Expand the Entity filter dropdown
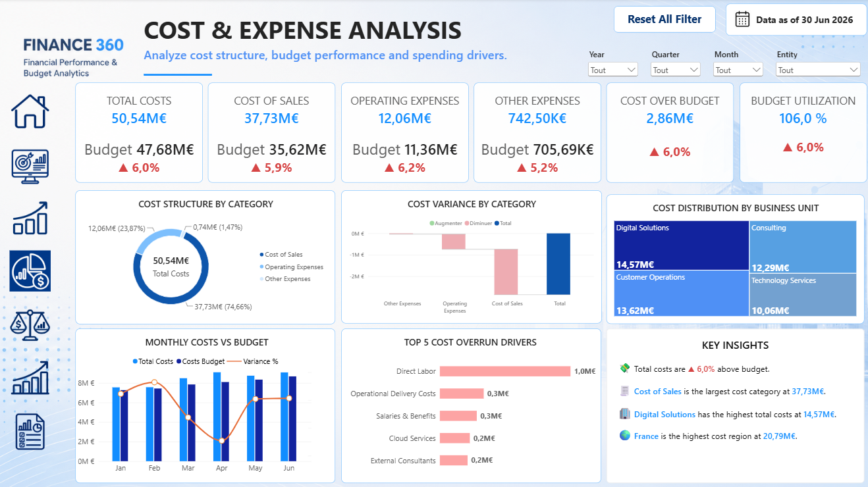 (819, 70)
